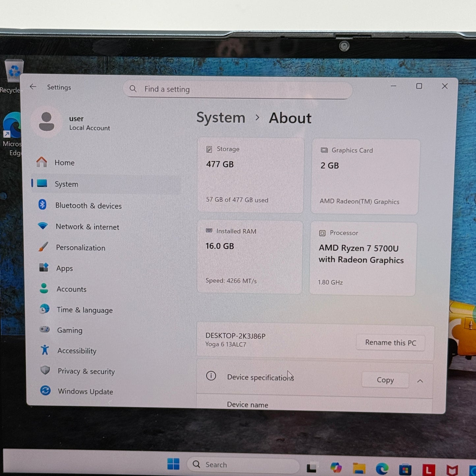476x476 pixels.
Task: Click the Bluetooth icon
Action: [42, 205]
